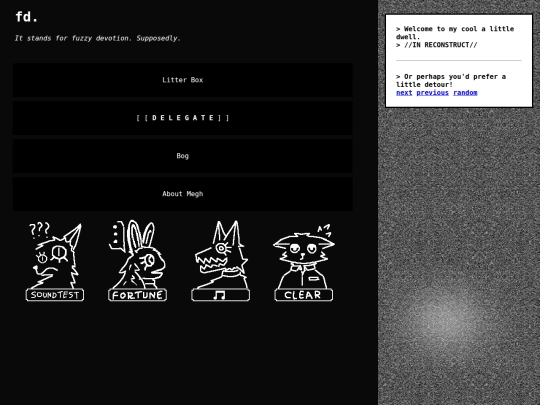The image size is (540, 405).
Task: Click the 'Or perhaps you'd prefer a little detour!' text
Action: 451,80
